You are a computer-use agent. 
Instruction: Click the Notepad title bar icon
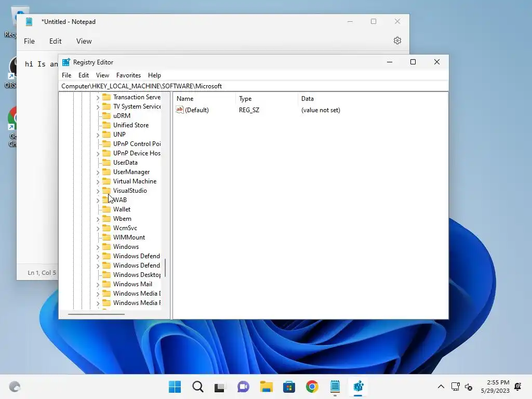[29, 22]
